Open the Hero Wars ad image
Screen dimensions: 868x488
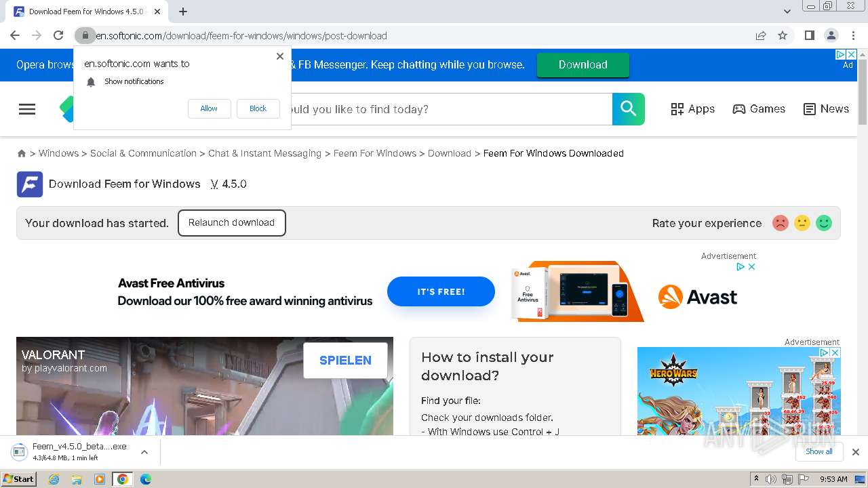(739, 392)
